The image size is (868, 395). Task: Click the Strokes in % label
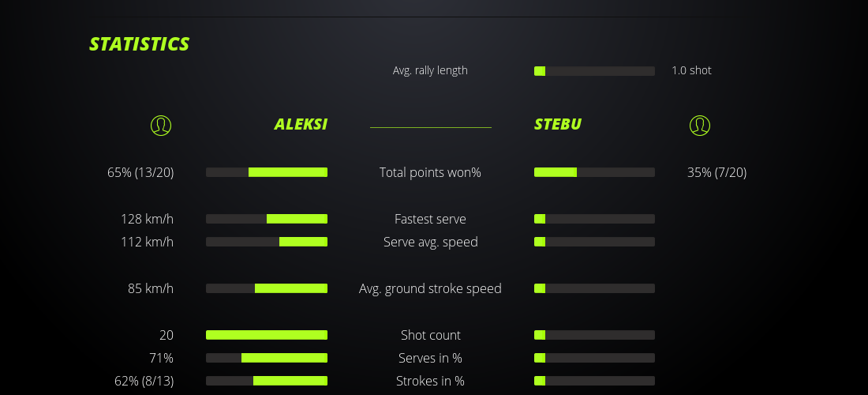(430, 381)
